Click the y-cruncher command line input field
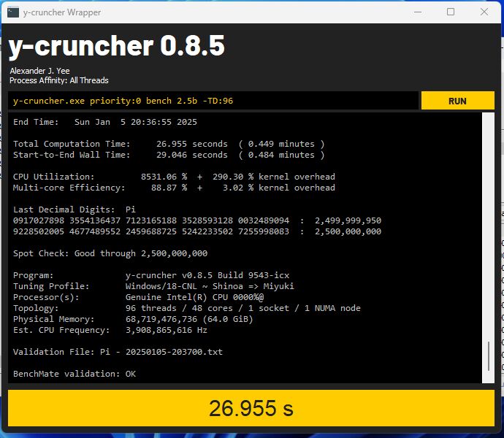The image size is (504, 438). 213,101
